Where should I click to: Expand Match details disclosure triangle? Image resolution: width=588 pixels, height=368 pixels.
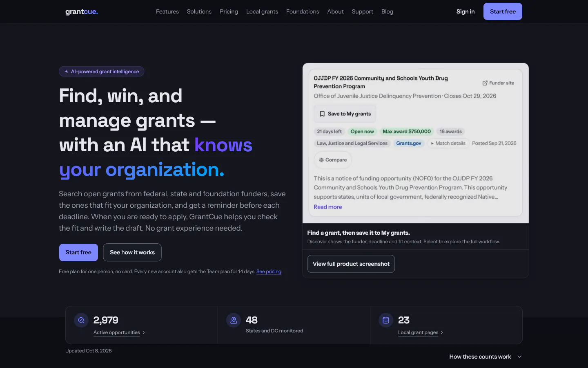click(x=432, y=144)
